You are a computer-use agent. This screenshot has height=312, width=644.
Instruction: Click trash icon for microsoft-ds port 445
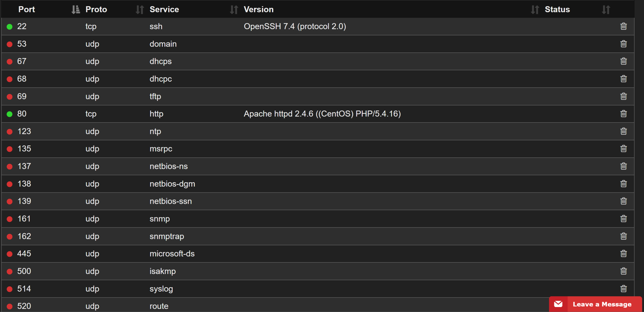pyautogui.click(x=624, y=254)
